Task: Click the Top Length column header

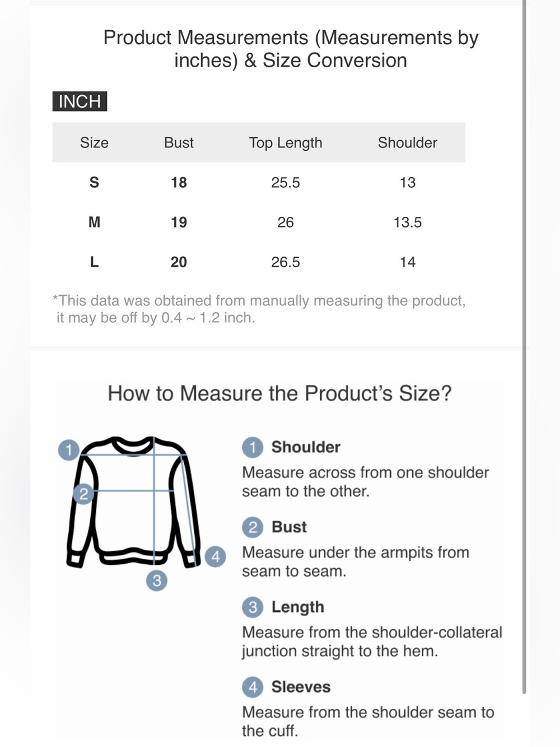Action: (286, 143)
